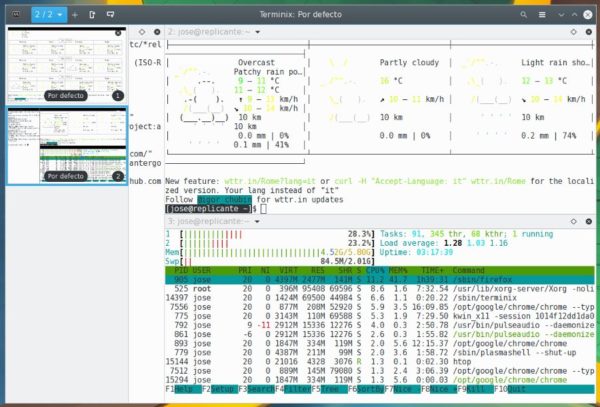Maximize terminal 3 pane with diamond icon
Screen dimensions: 600x407
(x=573, y=221)
